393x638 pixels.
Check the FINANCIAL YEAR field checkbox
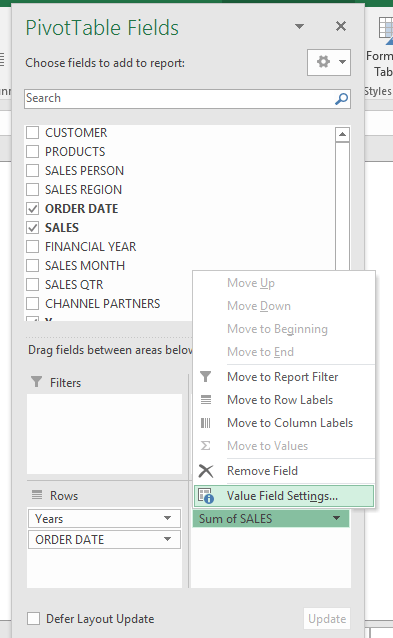[33, 247]
